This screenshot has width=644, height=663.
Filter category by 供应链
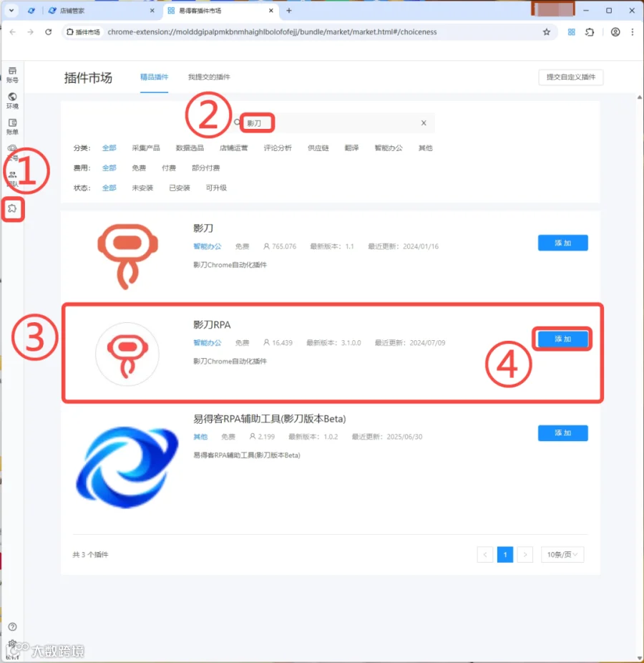[x=318, y=148]
